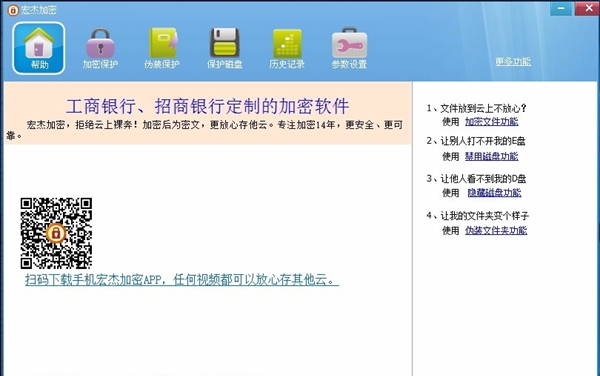Minimize the 宏杰加密 window
The width and height of the screenshot is (600, 376).
tap(561, 8)
